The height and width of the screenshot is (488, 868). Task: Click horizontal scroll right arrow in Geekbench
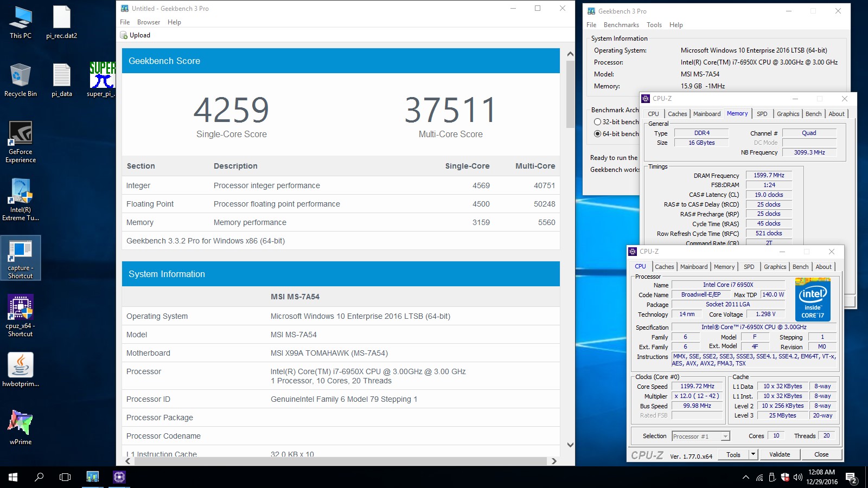[554, 461]
